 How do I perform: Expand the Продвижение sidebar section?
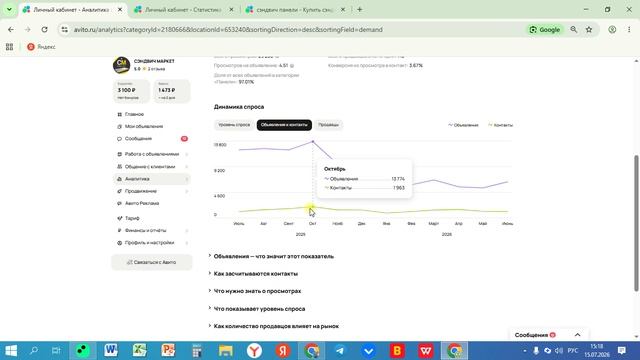point(152,191)
